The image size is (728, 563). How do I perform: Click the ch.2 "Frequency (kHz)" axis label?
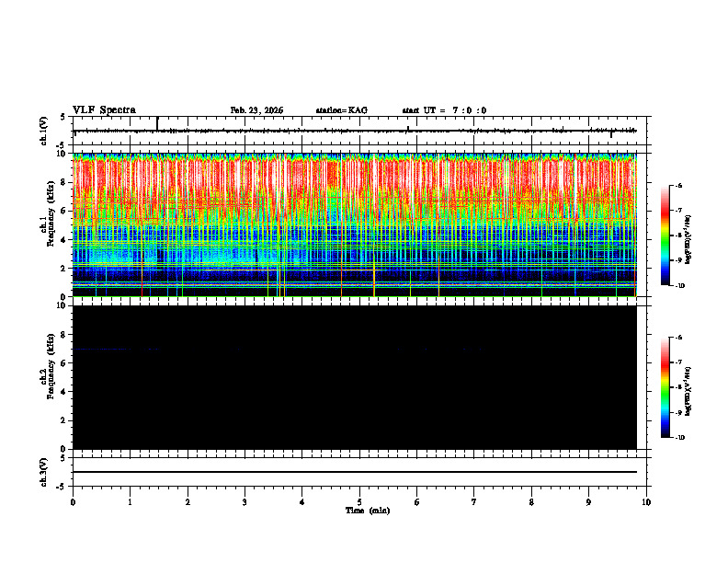click(x=51, y=366)
